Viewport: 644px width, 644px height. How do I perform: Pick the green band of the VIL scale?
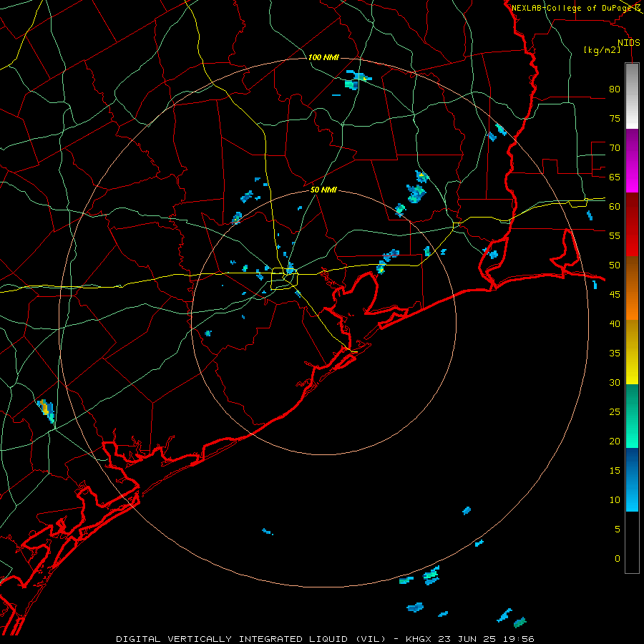[632, 416]
